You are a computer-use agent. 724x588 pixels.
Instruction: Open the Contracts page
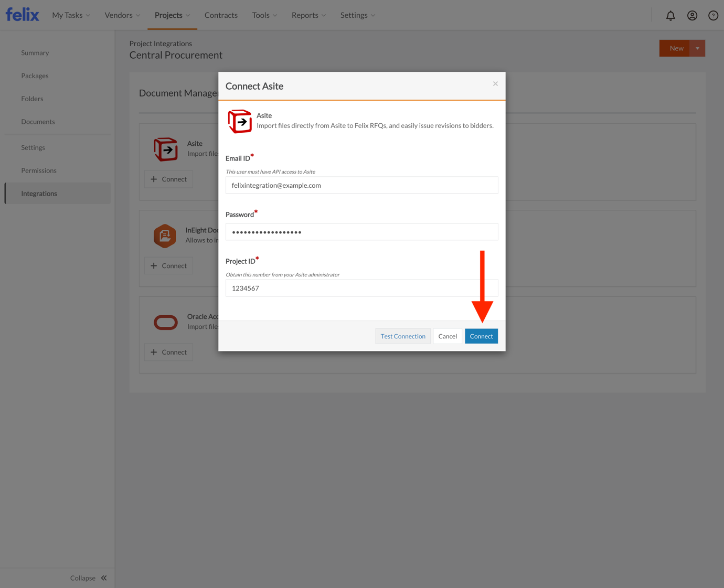coord(221,15)
